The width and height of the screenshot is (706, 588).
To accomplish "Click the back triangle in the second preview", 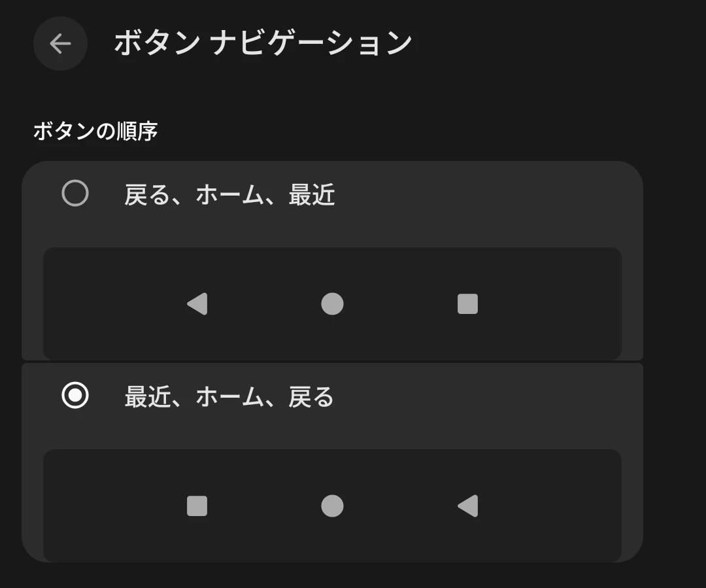I will point(468,506).
